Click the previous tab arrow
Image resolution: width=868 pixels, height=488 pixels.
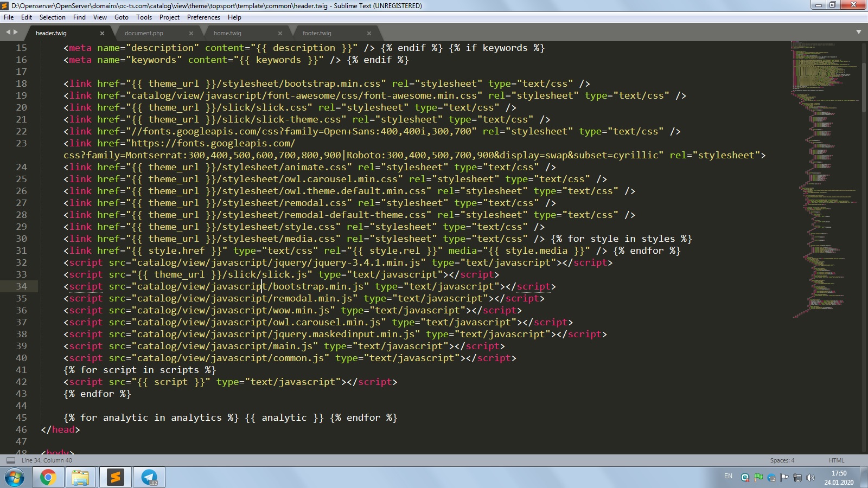click(8, 33)
